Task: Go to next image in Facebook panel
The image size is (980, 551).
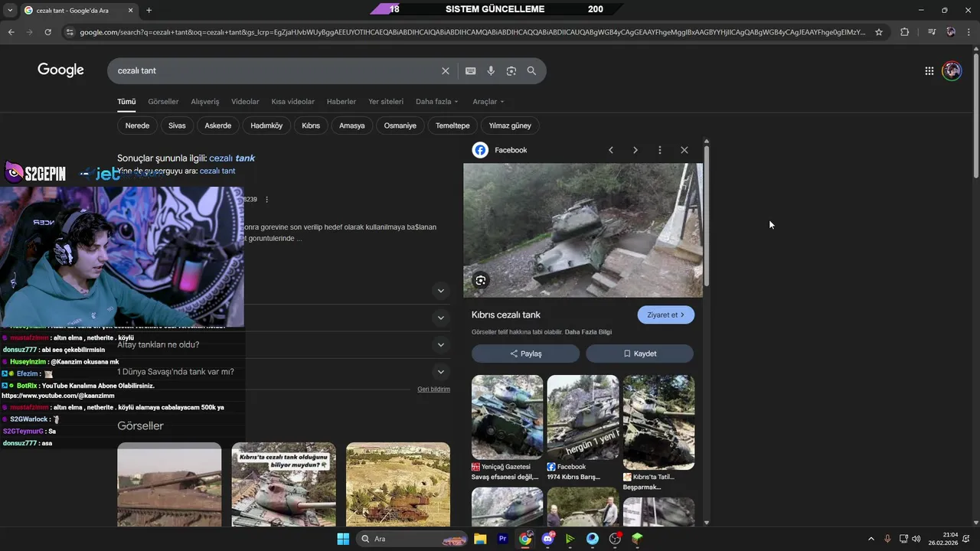Action: (635, 150)
